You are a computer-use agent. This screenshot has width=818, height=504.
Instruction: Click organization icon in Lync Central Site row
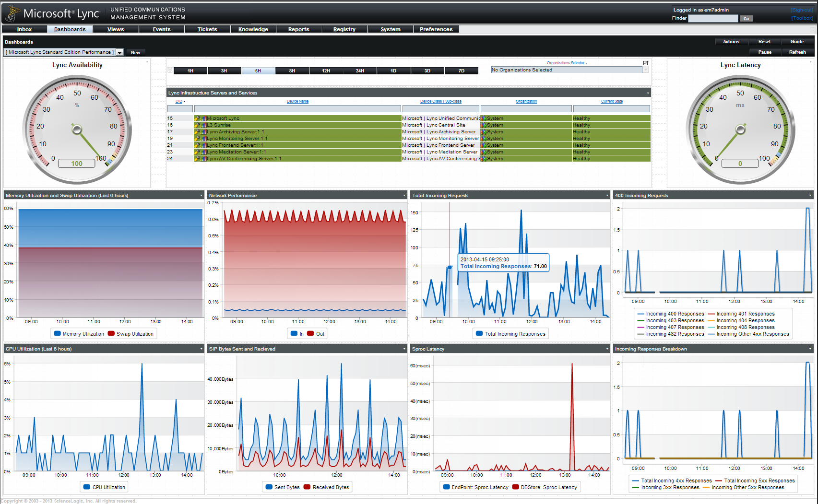[x=484, y=125]
